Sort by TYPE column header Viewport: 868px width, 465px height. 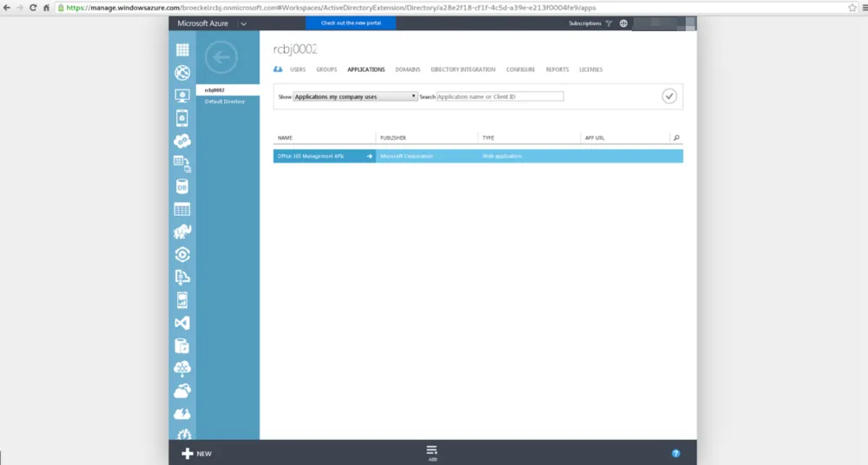(x=488, y=138)
